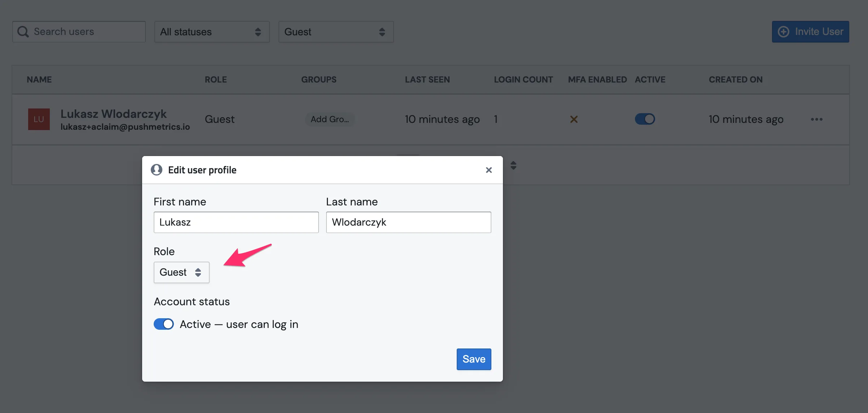The width and height of the screenshot is (868, 413).
Task: Click the name Lukasz Wlodarczyk in table
Action: (x=114, y=114)
